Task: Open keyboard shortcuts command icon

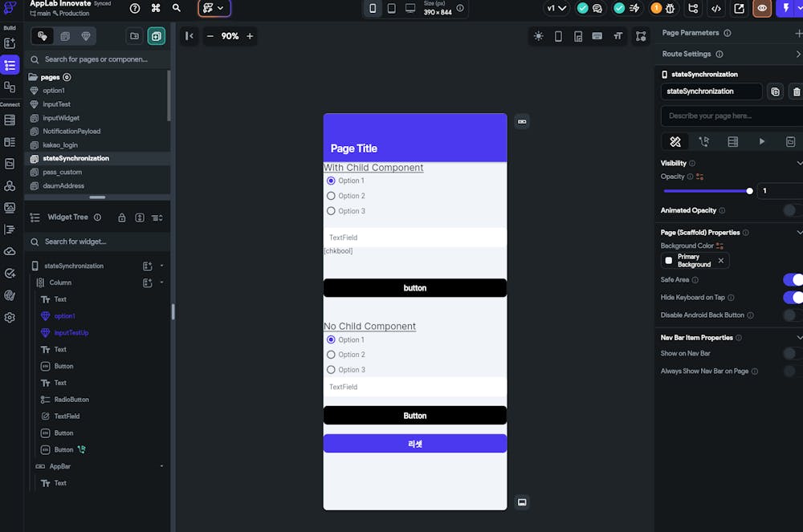Action: (156, 8)
